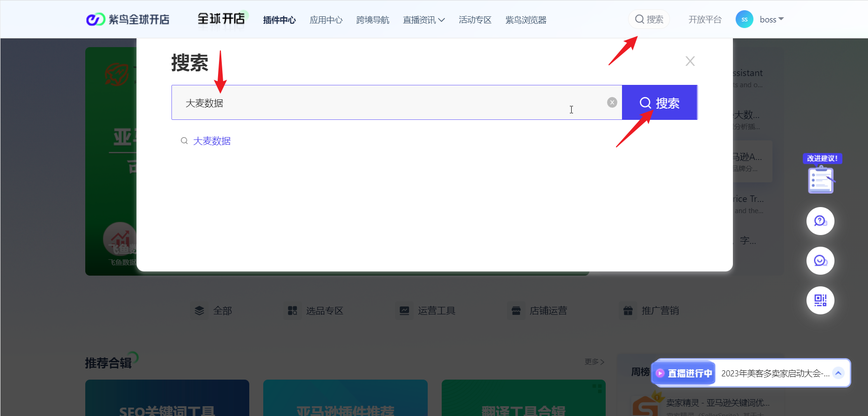
Task: Open the 插件中心 nav item
Action: pyautogui.click(x=279, y=20)
